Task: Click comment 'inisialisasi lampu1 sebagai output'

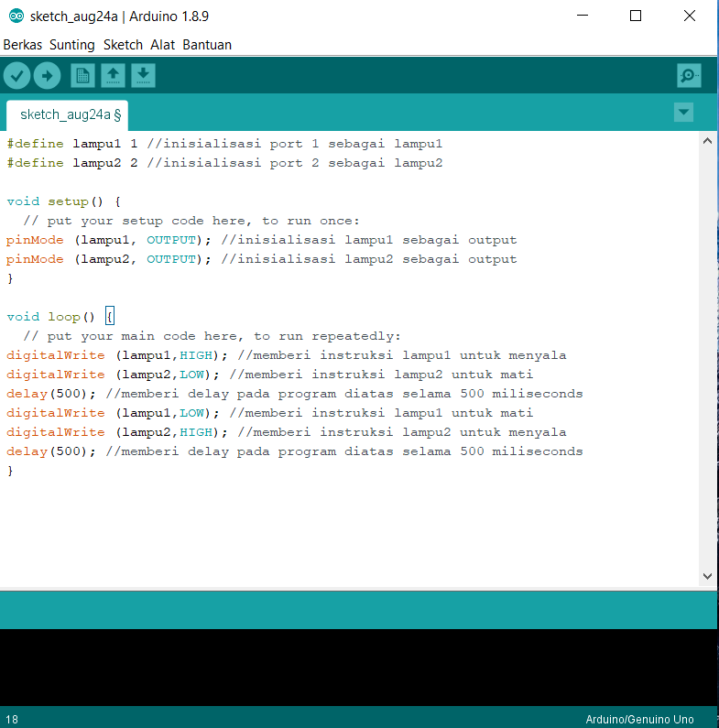Action: (369, 240)
